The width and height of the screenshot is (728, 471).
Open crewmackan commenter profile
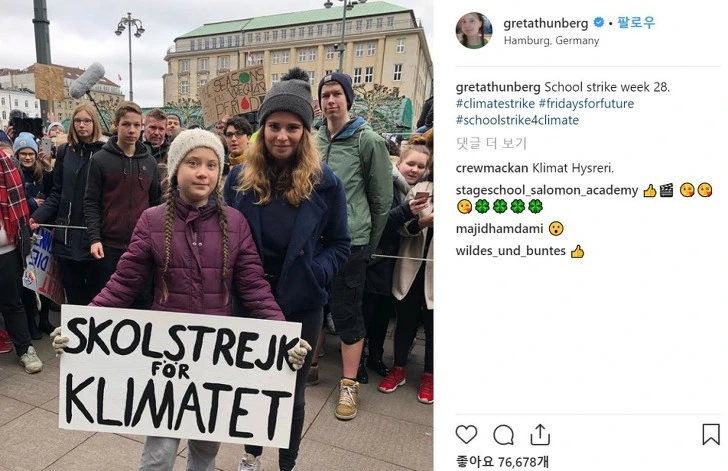(x=492, y=168)
